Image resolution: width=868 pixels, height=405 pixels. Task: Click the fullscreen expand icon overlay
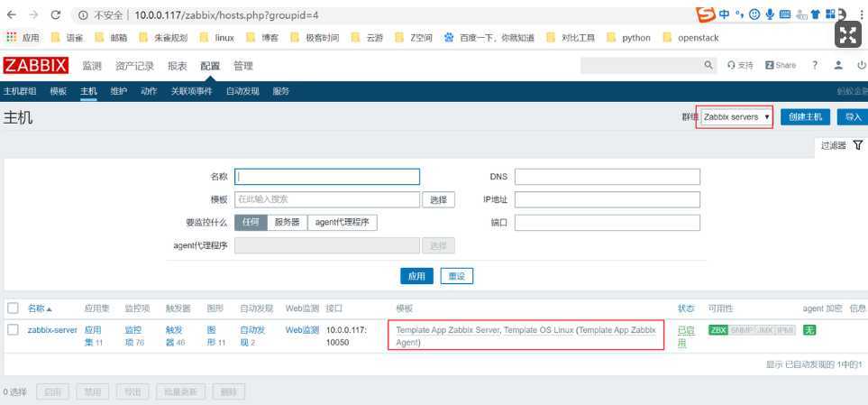[848, 35]
